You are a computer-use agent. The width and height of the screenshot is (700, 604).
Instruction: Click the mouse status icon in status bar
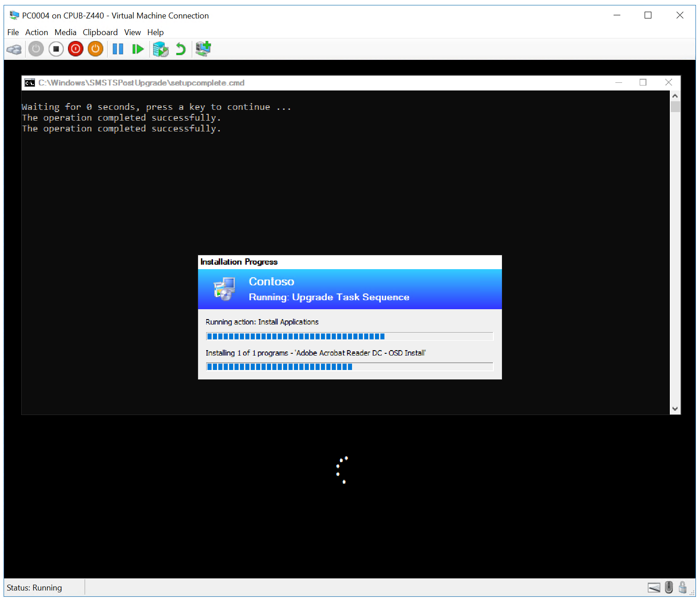(668, 587)
